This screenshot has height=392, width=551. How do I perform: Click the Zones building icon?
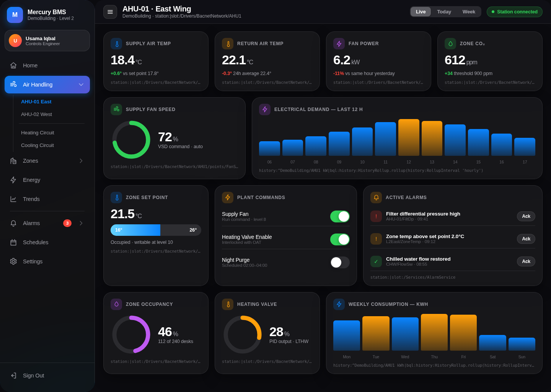[13, 161]
